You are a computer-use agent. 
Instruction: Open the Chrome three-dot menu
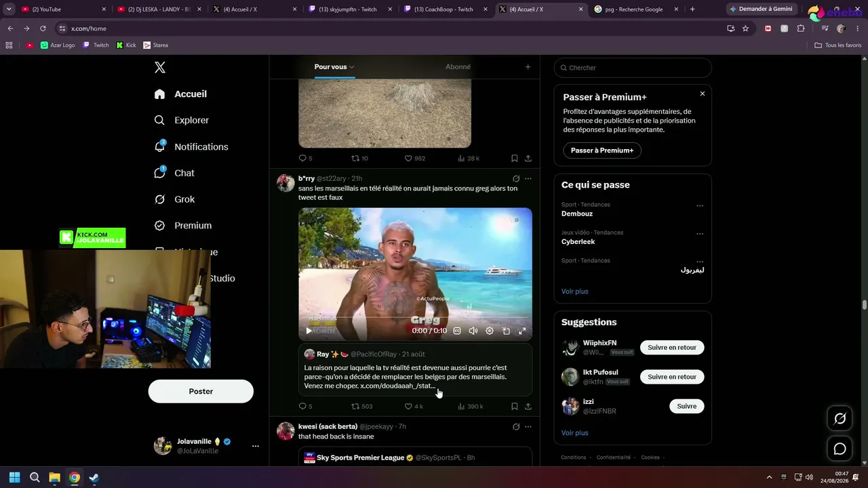(856, 28)
